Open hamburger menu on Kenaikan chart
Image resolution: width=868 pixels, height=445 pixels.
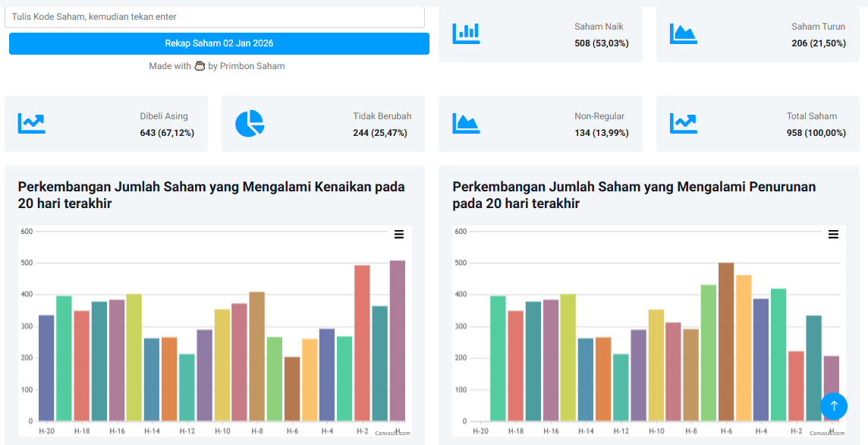(x=398, y=235)
